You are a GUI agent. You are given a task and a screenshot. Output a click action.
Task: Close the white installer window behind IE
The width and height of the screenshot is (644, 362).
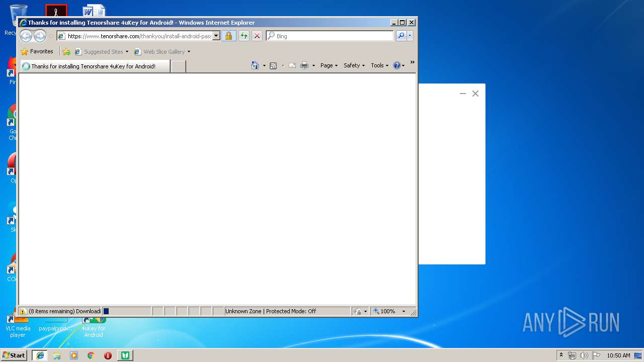(x=475, y=94)
